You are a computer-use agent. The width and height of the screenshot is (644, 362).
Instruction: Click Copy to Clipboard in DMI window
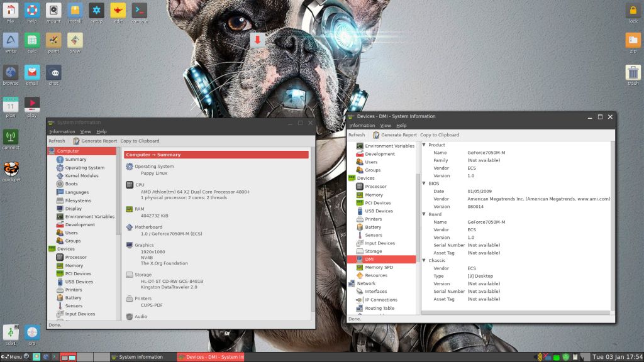click(x=440, y=135)
